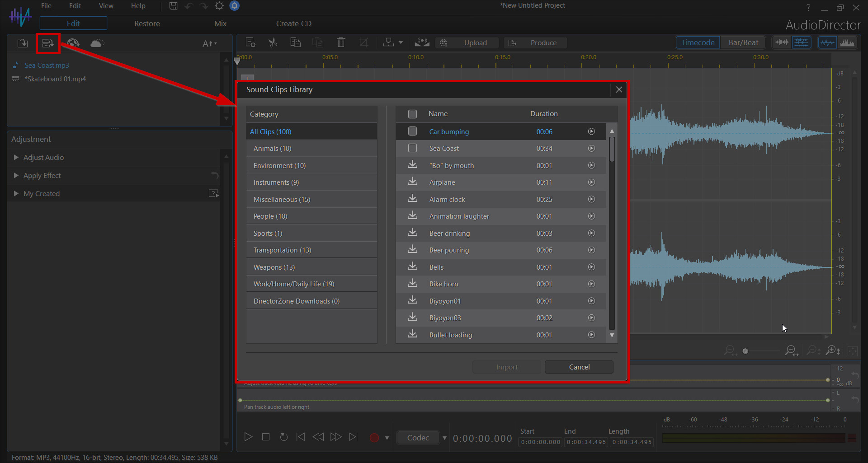868x463 pixels.
Task: Click the import media icon
Action: (22, 43)
